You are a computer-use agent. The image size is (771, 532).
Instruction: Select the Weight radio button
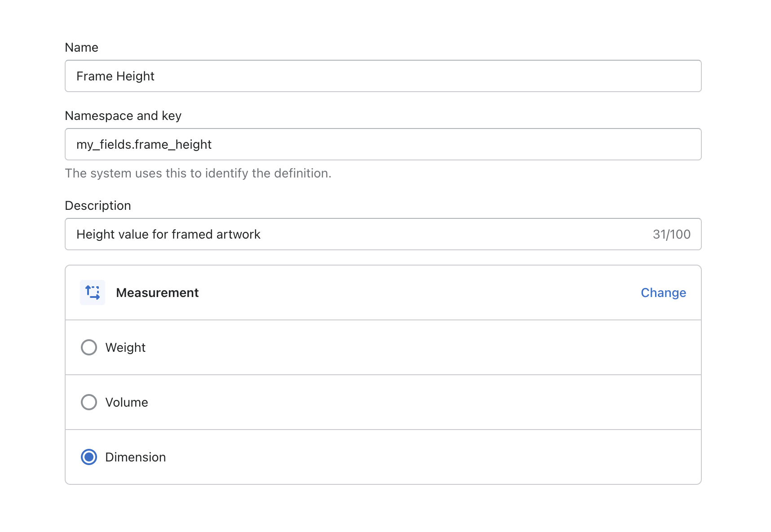coord(89,347)
